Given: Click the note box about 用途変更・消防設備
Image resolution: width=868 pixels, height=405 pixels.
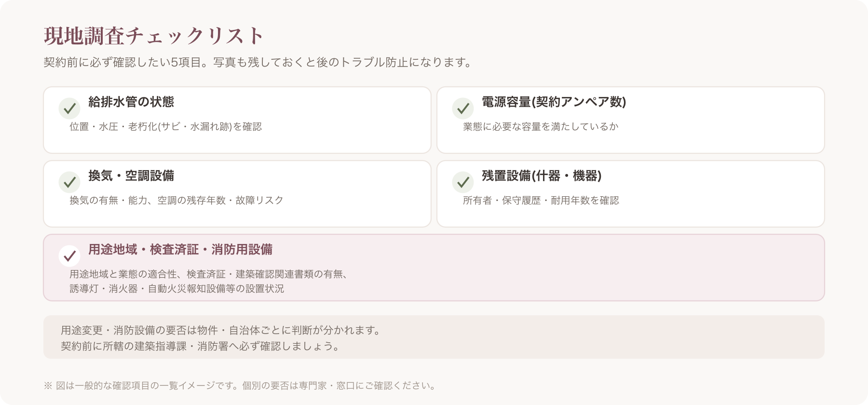Looking at the screenshot, I should point(434,337).
